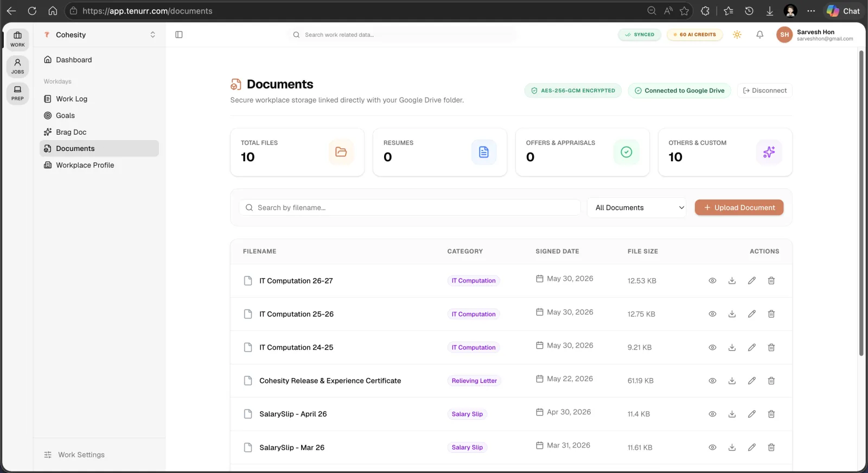Click the Documents page header icon

pos(236,84)
